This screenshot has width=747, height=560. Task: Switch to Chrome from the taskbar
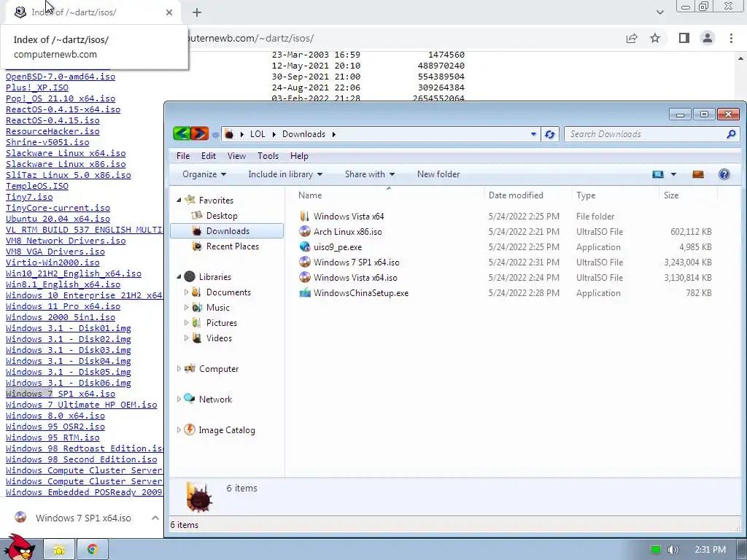click(x=93, y=550)
